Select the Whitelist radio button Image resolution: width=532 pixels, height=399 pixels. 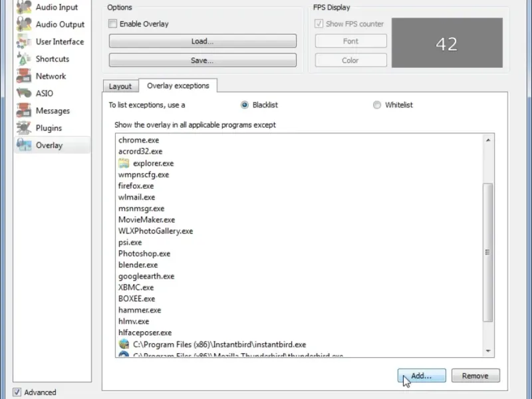click(x=377, y=105)
